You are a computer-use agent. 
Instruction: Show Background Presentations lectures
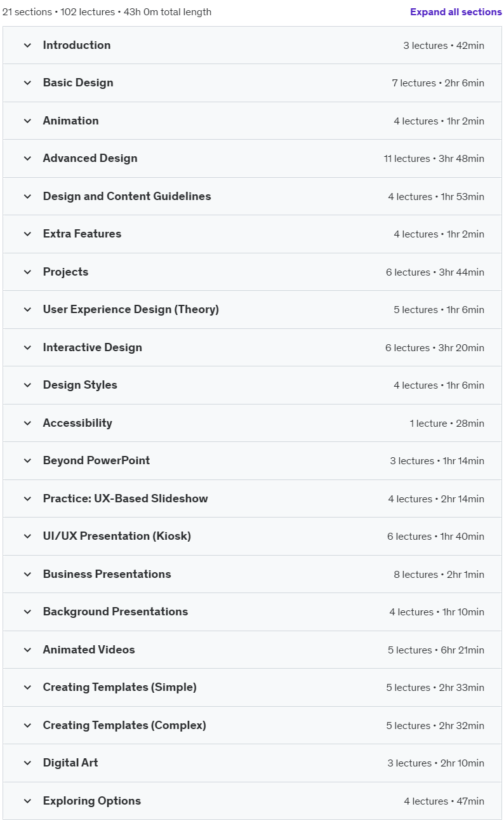pyautogui.click(x=252, y=612)
